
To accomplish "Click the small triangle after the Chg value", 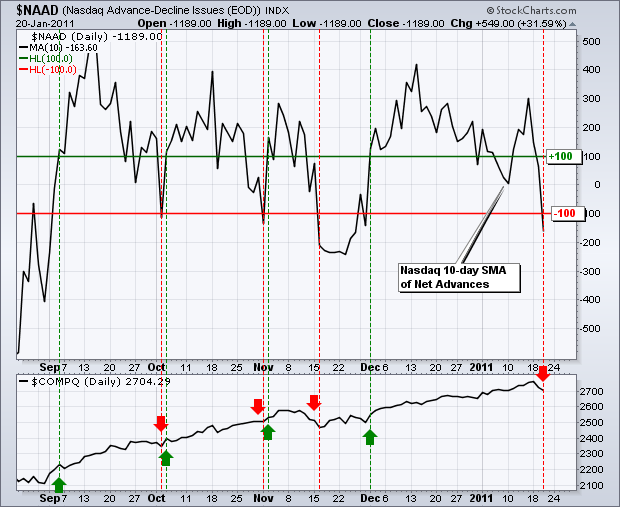I will pos(572,25).
